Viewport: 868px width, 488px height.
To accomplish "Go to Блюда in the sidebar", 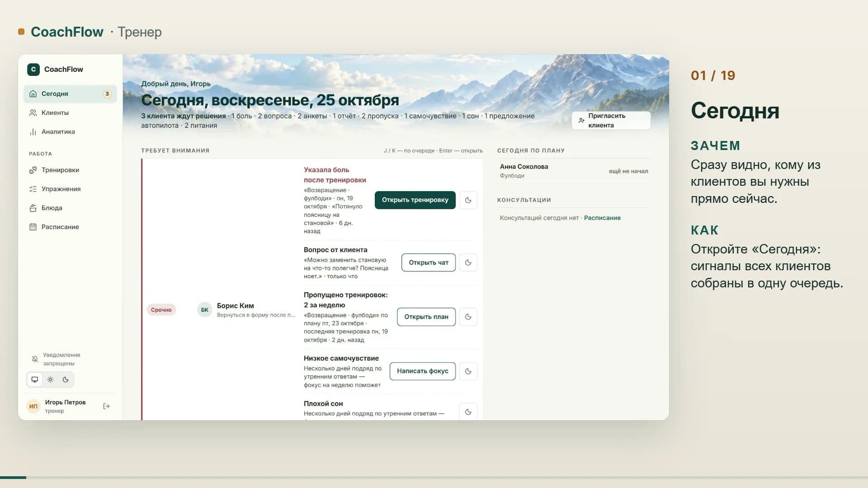I will click(70, 208).
